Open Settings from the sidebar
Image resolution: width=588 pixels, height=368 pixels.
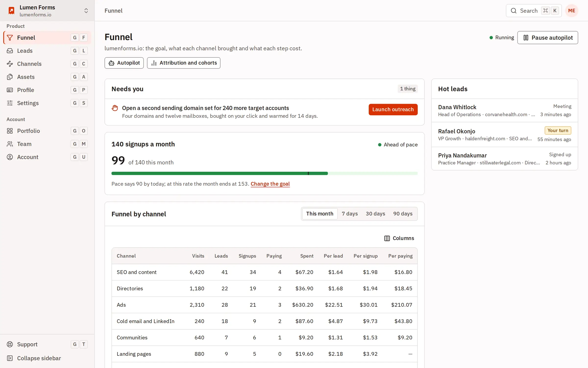pos(47,103)
